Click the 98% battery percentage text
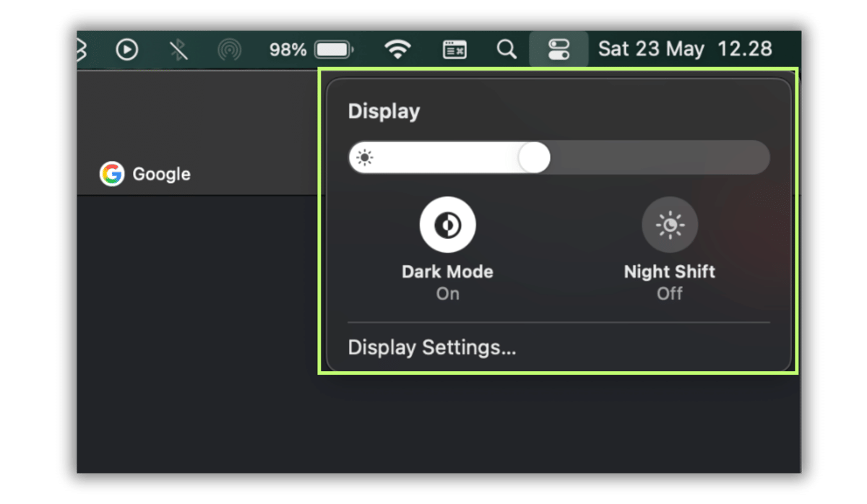Viewport: 867px width, 504px height. pos(288,50)
